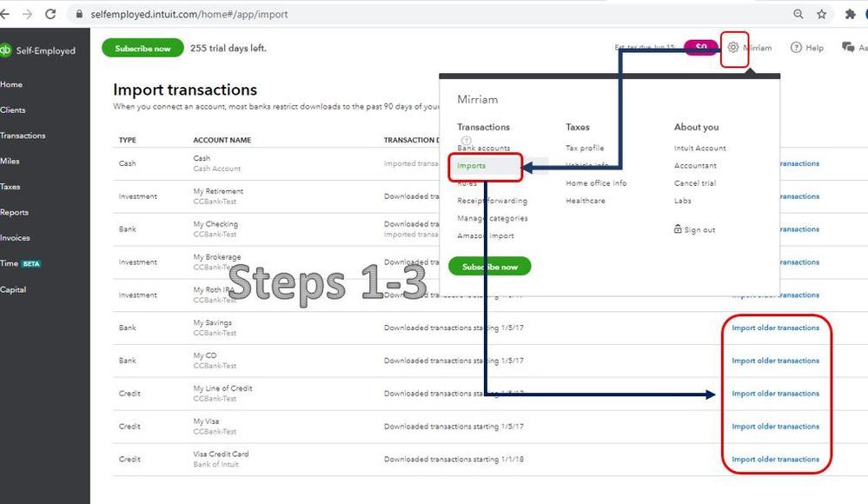Select Cancel trial menu entry
868x504 pixels.
pyautogui.click(x=695, y=182)
